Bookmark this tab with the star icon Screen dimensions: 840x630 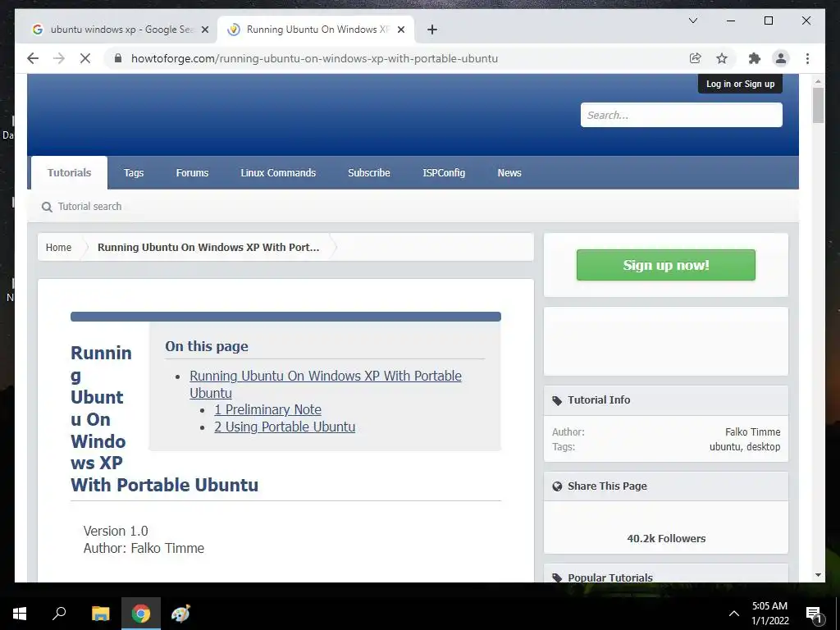click(722, 58)
